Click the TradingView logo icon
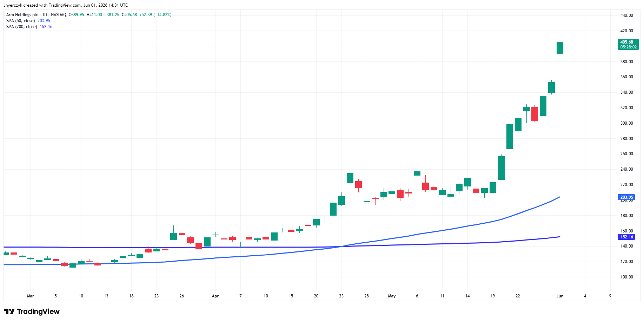Viewport: 644px width, 322px height. 9,311
